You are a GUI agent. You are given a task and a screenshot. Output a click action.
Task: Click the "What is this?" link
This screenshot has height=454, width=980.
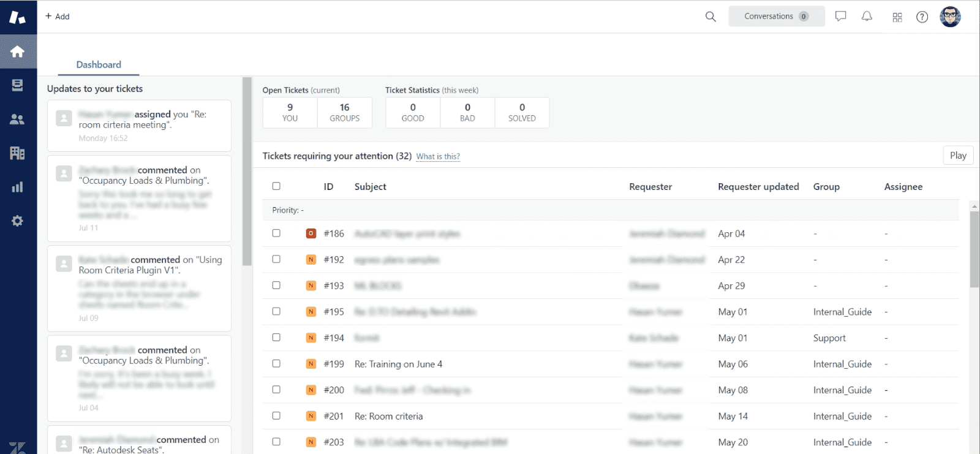pyautogui.click(x=438, y=157)
